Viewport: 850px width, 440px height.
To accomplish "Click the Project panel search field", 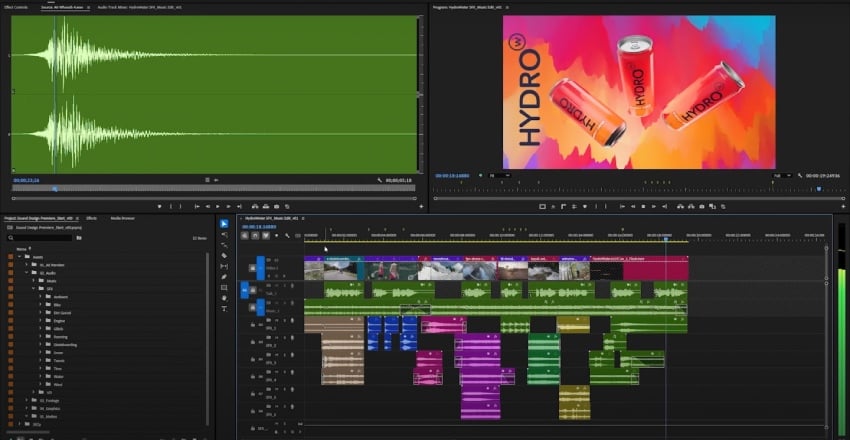I will (40, 238).
